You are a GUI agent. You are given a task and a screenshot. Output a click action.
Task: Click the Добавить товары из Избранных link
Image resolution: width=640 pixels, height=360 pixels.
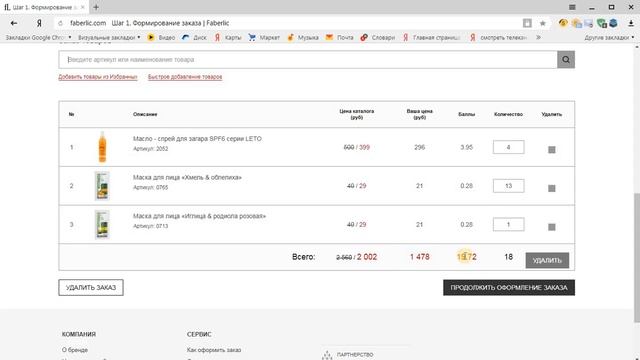(98, 77)
